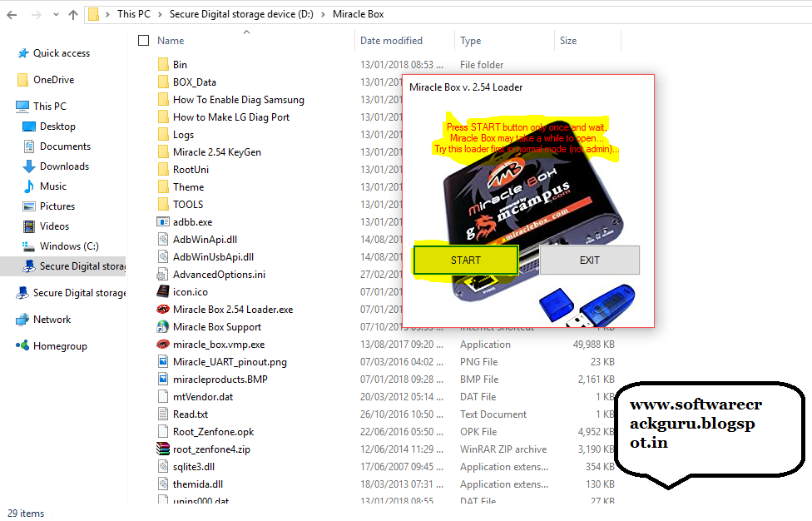Sort by Date modified column header
Image resolution: width=812 pixels, height=521 pixels.
[x=392, y=41]
